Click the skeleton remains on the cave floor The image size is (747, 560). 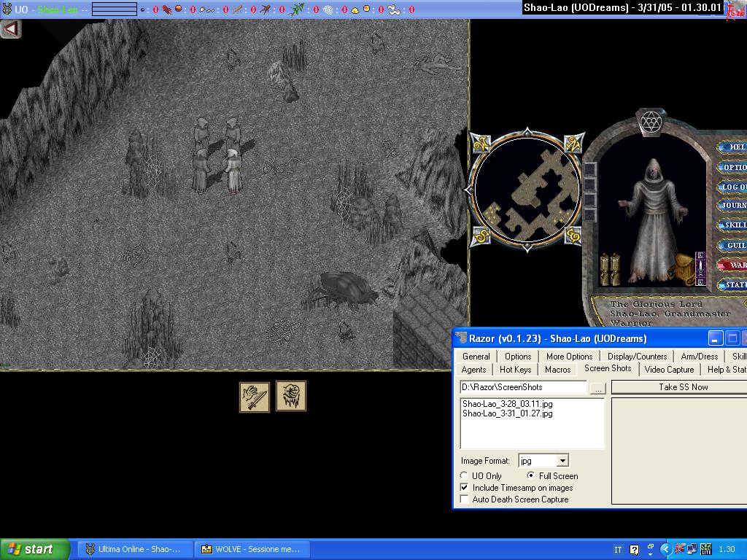[x=281, y=168]
